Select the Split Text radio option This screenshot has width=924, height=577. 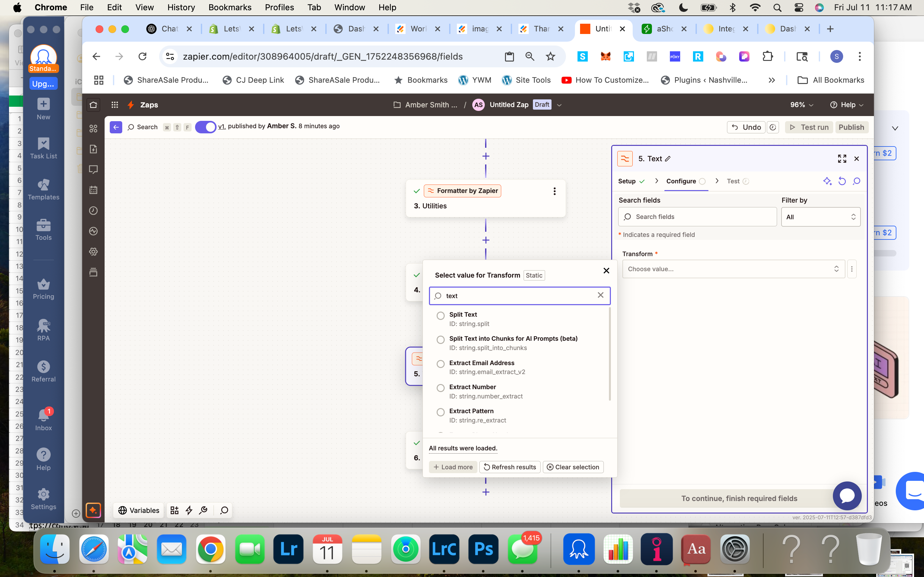[441, 316]
